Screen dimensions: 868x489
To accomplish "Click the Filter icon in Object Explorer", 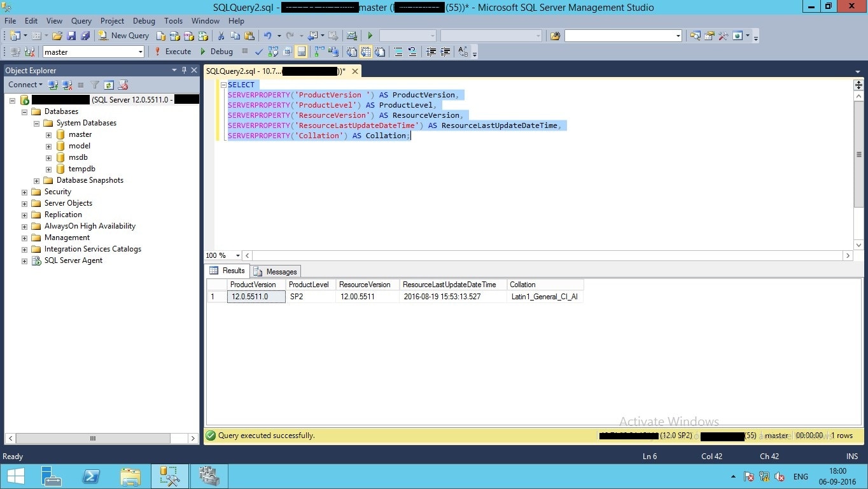I will [x=95, y=85].
